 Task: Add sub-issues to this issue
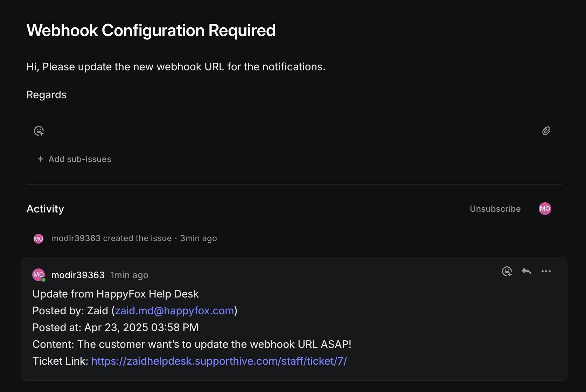(x=74, y=159)
